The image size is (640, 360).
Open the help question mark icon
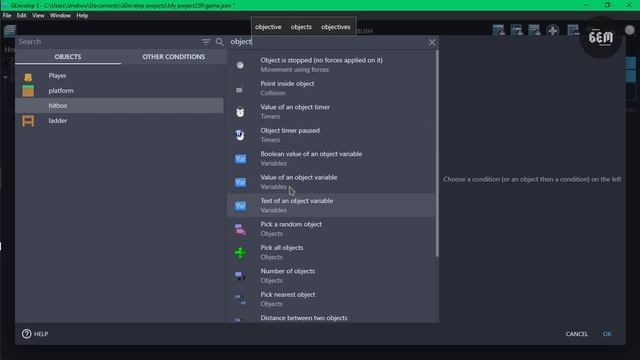(x=27, y=334)
